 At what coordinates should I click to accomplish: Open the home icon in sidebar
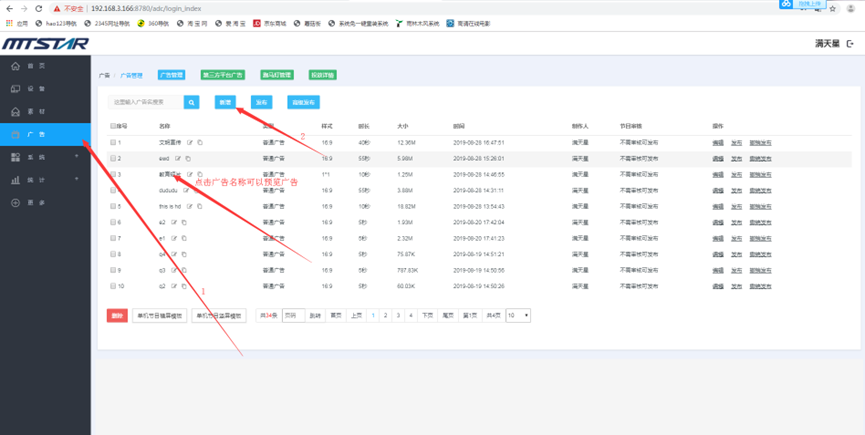[x=15, y=66]
